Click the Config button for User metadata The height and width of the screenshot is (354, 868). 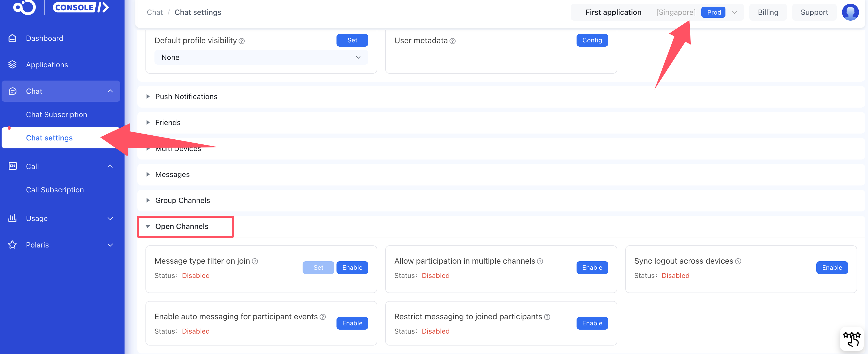(x=592, y=41)
